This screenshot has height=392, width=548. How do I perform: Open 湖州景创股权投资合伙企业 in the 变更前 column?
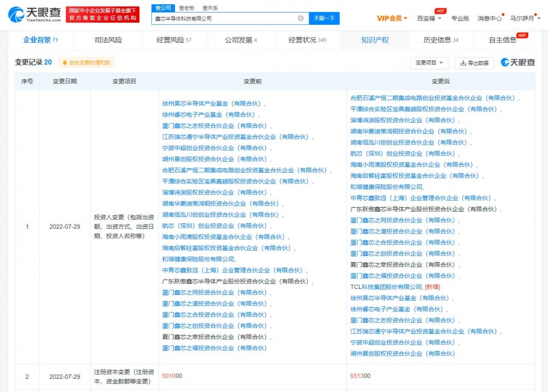(x=215, y=159)
